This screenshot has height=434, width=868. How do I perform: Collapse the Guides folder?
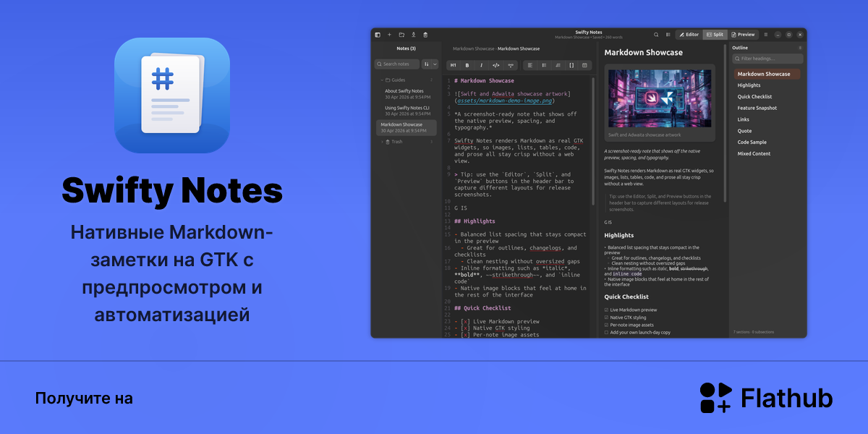tap(381, 80)
